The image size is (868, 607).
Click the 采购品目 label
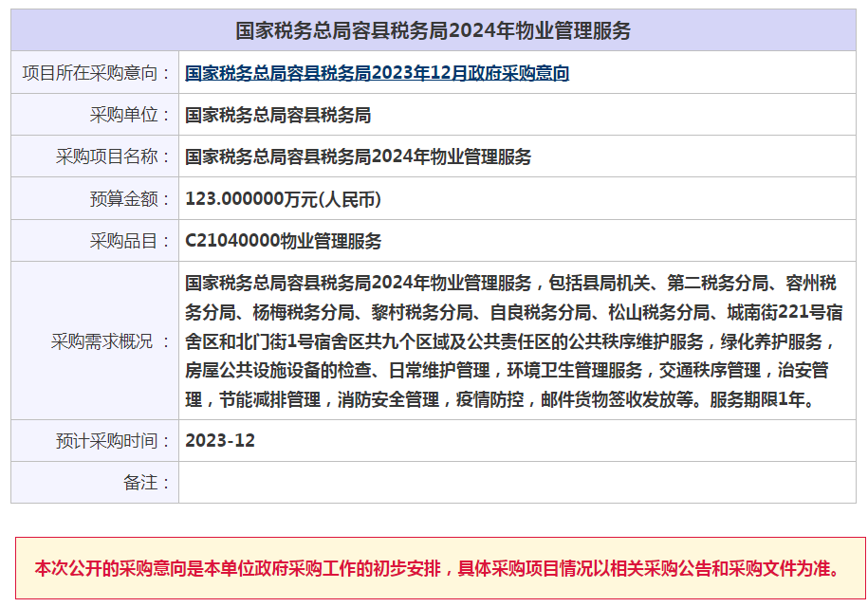pyautogui.click(x=131, y=241)
